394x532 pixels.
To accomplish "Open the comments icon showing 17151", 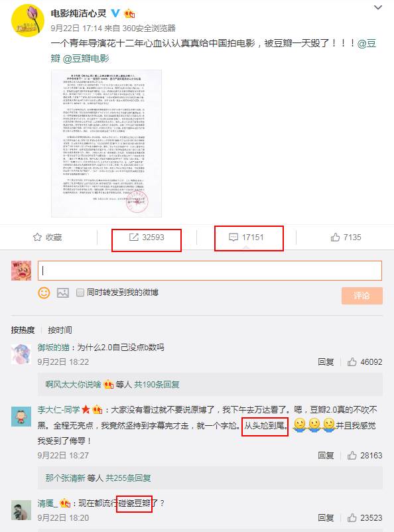I will 233,237.
